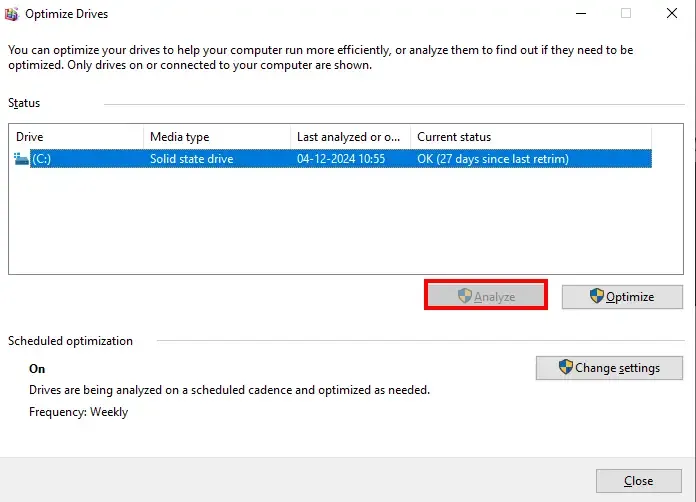Screen dimensions: 696x502
Task: Sort by the Media type column header
Action: coord(217,137)
